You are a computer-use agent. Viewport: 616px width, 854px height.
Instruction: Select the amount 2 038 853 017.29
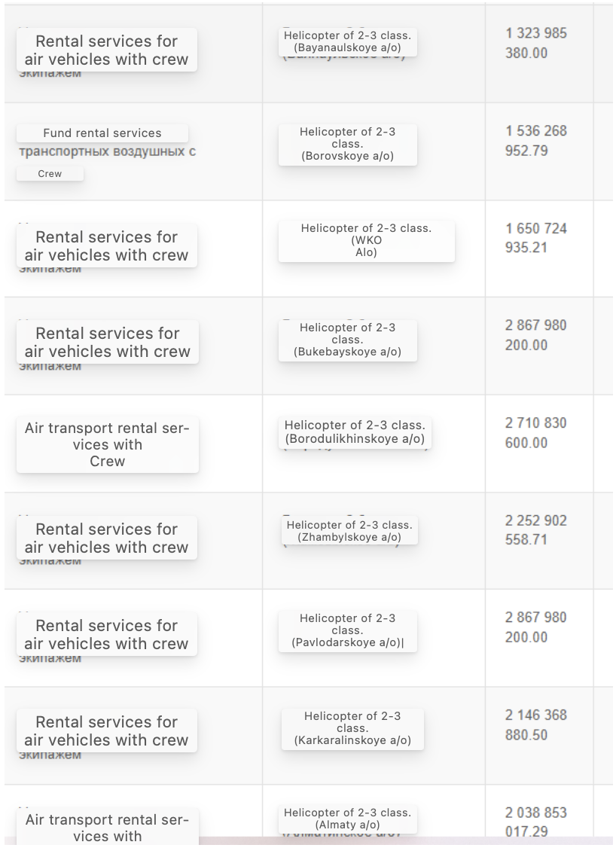536,822
